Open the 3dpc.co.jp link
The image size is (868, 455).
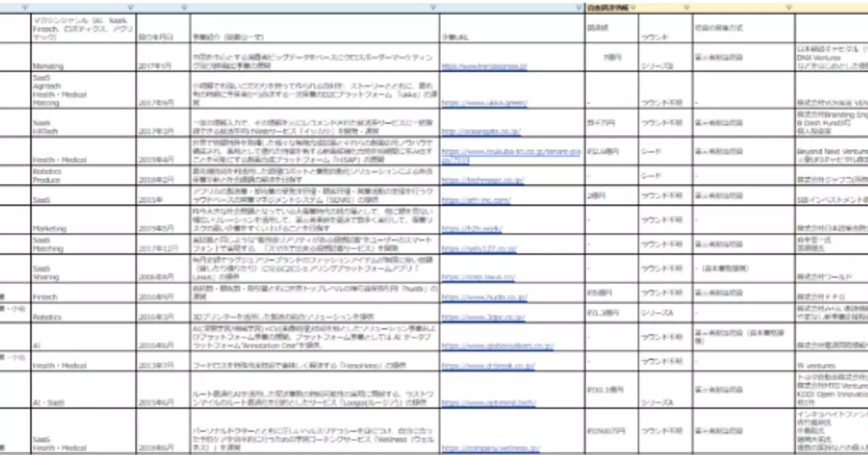[483, 317]
